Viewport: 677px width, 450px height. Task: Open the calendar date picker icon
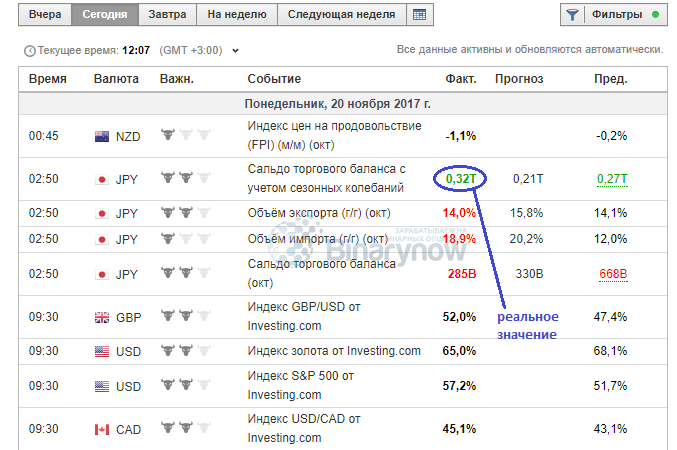point(419,15)
